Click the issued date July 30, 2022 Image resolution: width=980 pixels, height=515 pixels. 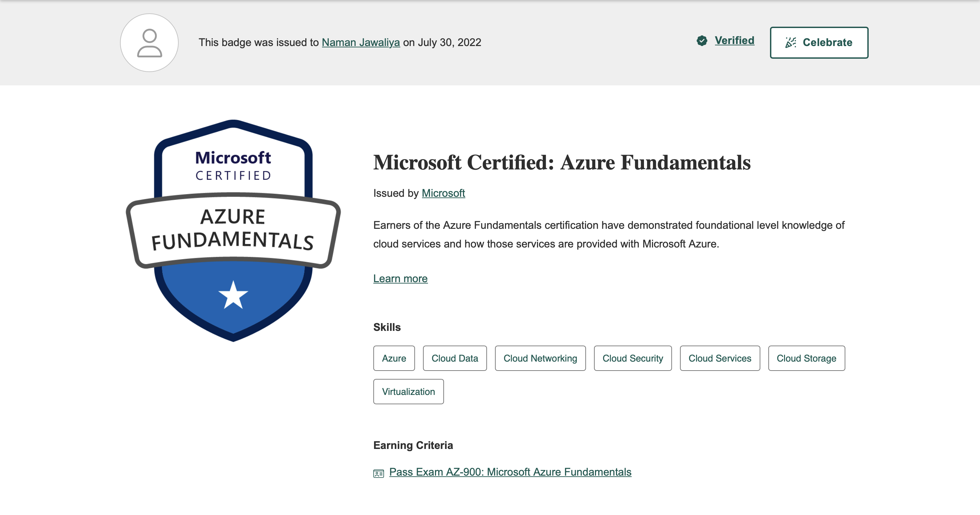(449, 42)
